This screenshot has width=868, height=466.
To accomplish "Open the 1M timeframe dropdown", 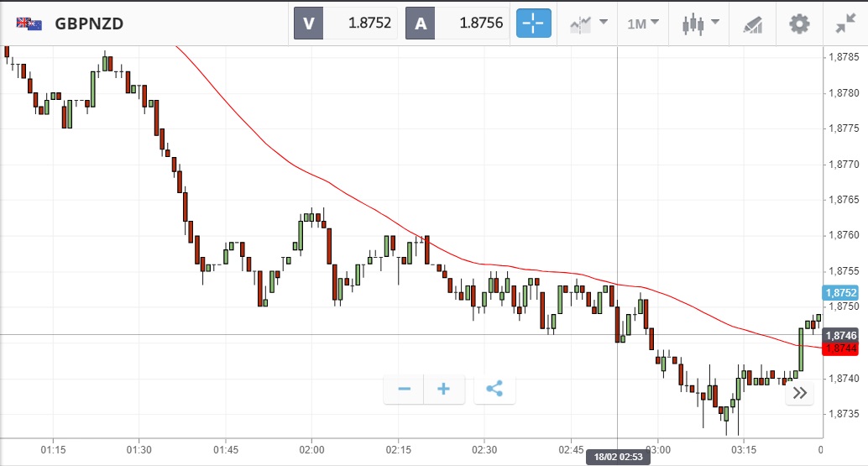I will tap(643, 24).
